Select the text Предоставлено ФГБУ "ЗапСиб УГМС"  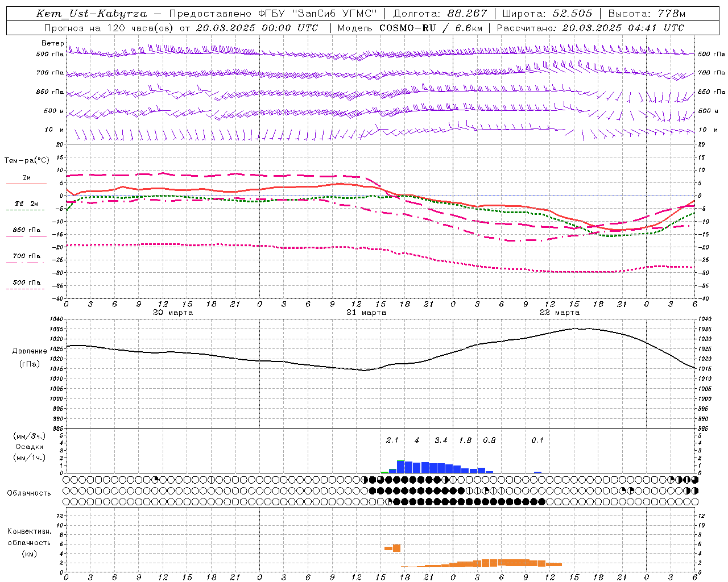point(274,14)
